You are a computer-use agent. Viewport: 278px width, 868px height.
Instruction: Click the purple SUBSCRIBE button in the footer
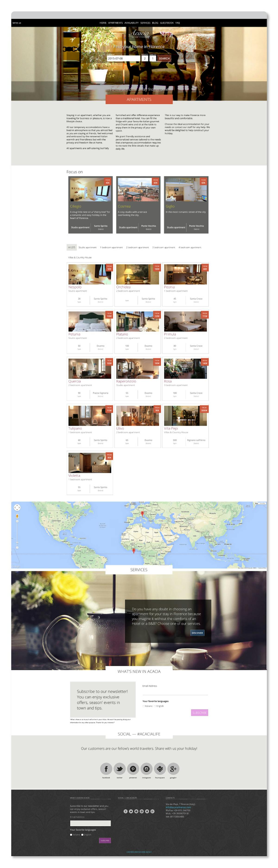pyautogui.click(x=105, y=840)
